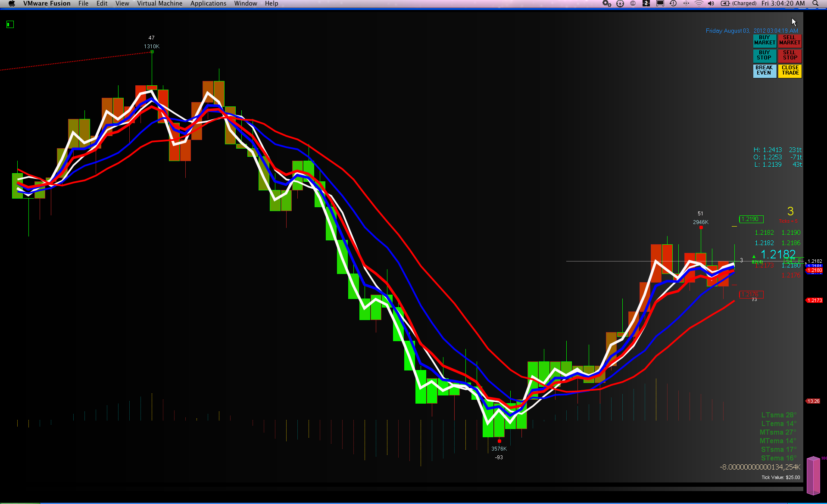Viewport: 827px width, 504px height.
Task: Click the LTsma 28° readout
Action: [x=779, y=415]
